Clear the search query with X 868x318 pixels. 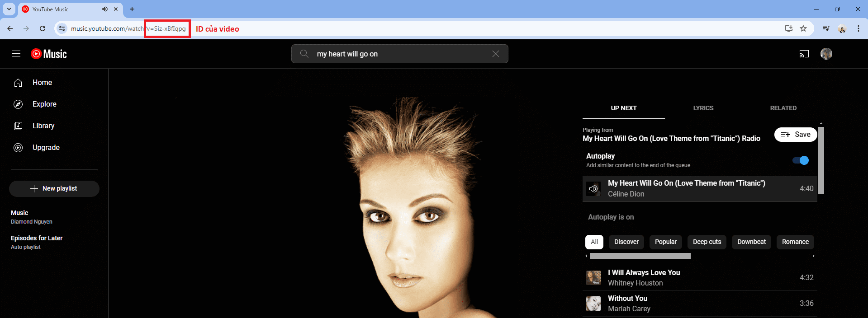point(496,54)
